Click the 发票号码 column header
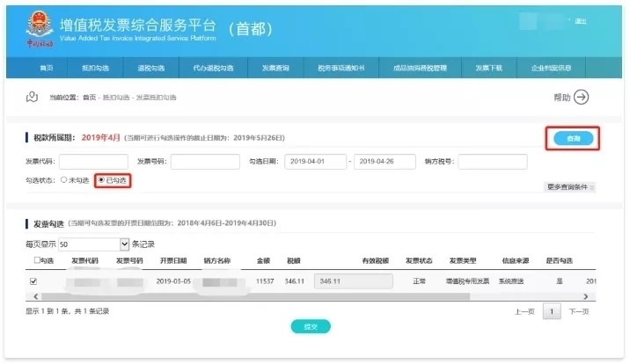 tap(129, 261)
